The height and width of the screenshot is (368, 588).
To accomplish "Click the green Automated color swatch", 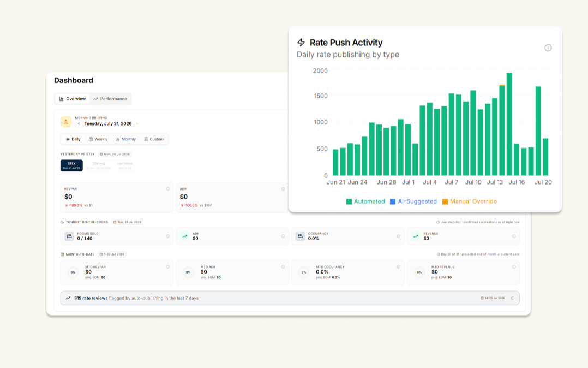I will 349,201.
